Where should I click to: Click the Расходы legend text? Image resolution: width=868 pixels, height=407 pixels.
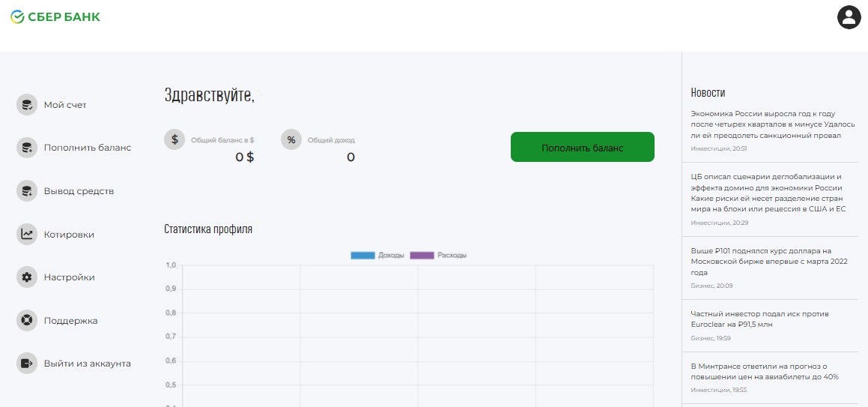[452, 256]
